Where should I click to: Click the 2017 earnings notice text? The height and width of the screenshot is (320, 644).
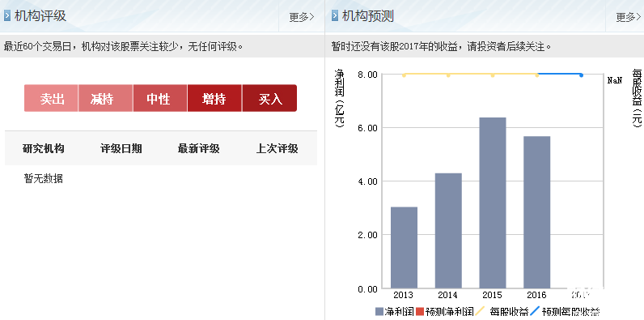(x=441, y=46)
